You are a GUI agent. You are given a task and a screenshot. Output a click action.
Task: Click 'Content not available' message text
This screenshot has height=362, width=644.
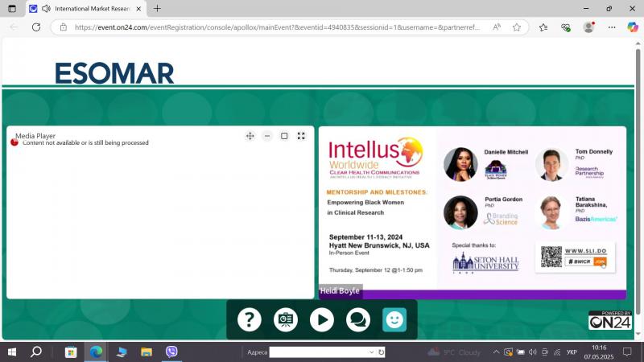[85, 143]
